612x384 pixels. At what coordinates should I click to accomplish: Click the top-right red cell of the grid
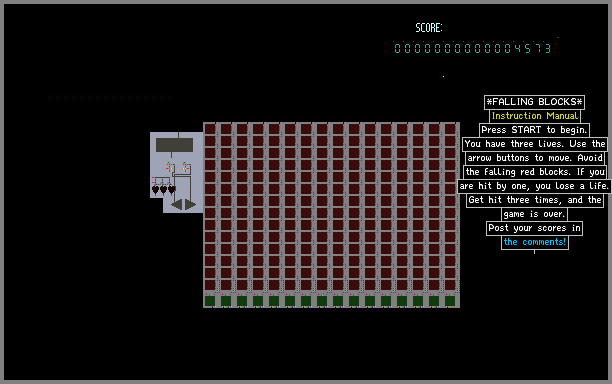pos(450,129)
